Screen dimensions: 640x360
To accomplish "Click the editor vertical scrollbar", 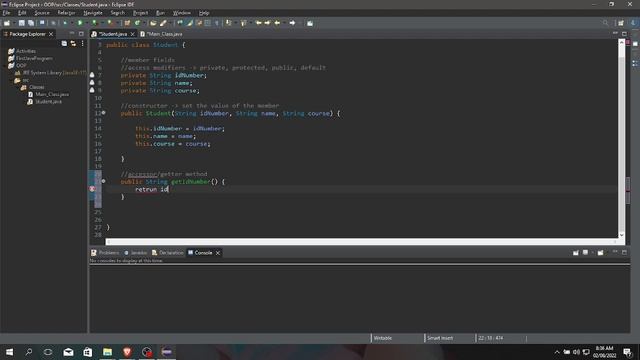I will [622, 139].
